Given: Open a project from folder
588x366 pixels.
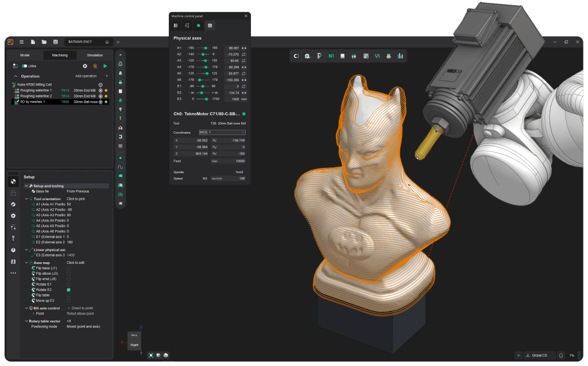Looking at the screenshot, I should click(44, 42).
